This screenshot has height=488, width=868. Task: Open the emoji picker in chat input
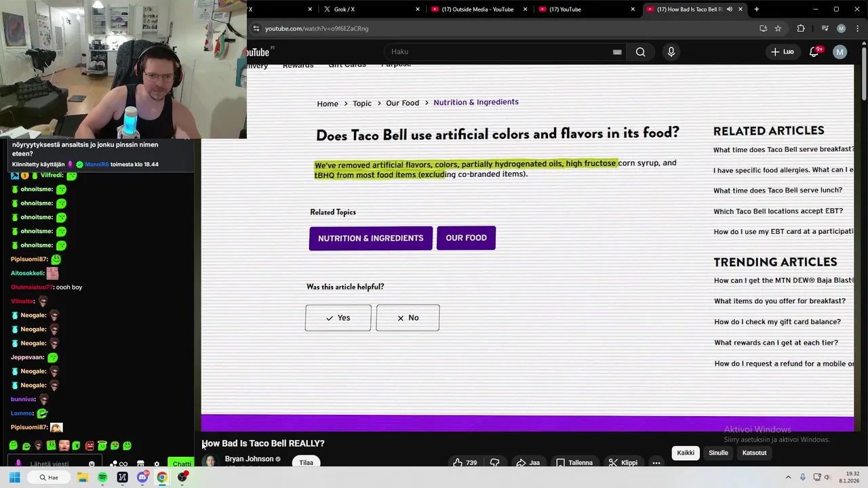[x=92, y=464]
